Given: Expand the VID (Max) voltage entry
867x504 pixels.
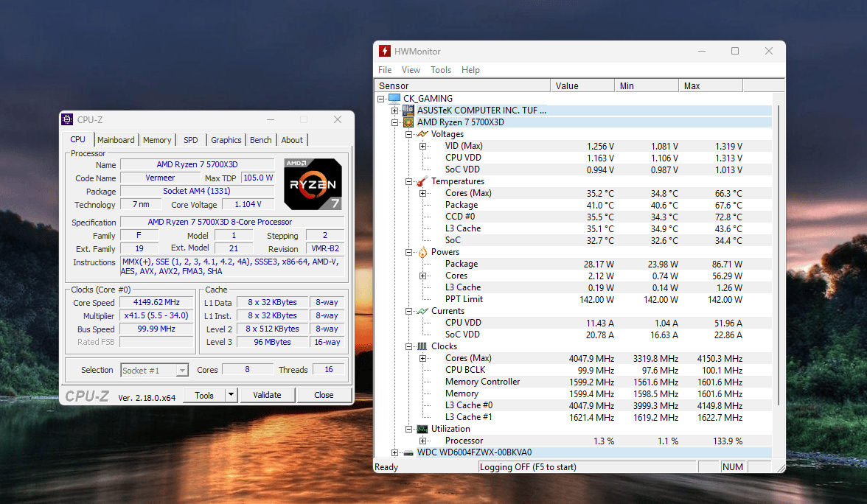Looking at the screenshot, I should (x=423, y=147).
